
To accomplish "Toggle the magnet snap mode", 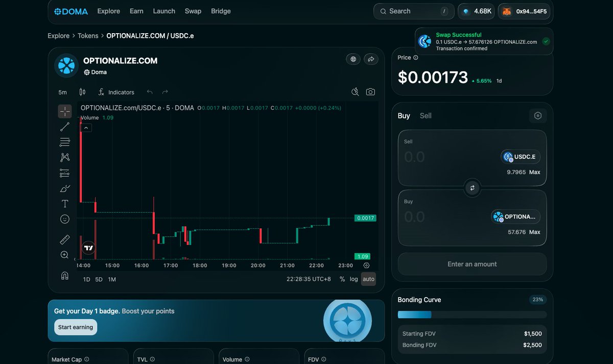I will [x=65, y=276].
